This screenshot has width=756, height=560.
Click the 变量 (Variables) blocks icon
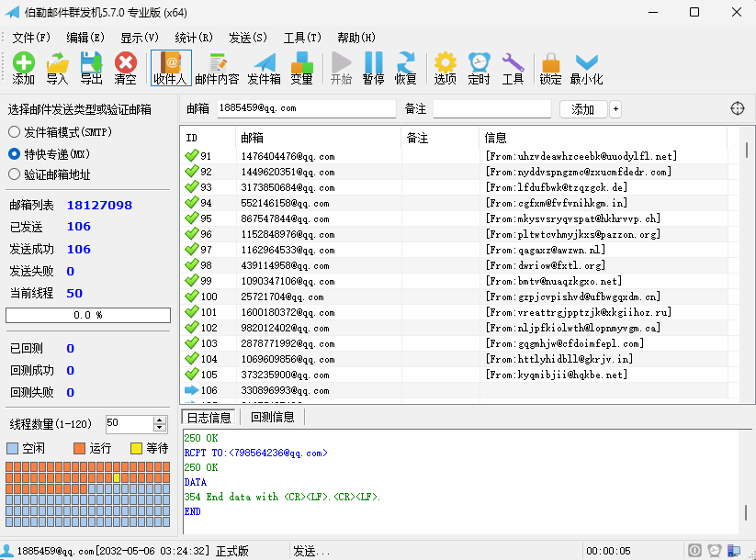[x=302, y=68]
